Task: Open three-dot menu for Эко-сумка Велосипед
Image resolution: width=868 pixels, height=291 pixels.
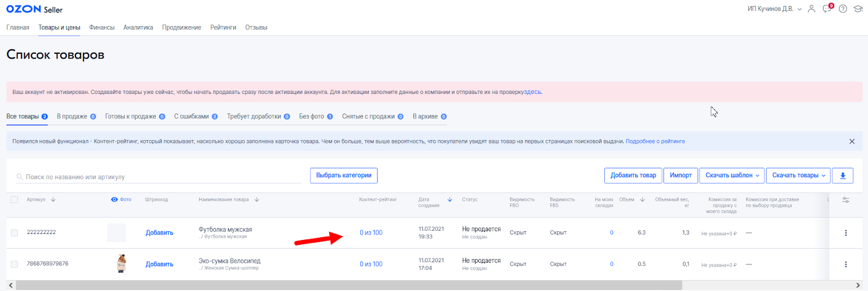Action: point(845,264)
